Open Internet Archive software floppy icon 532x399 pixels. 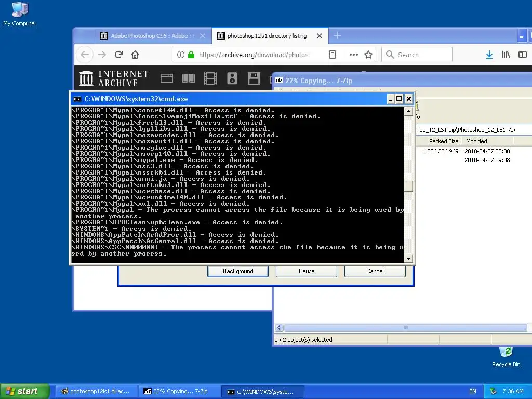254,78
